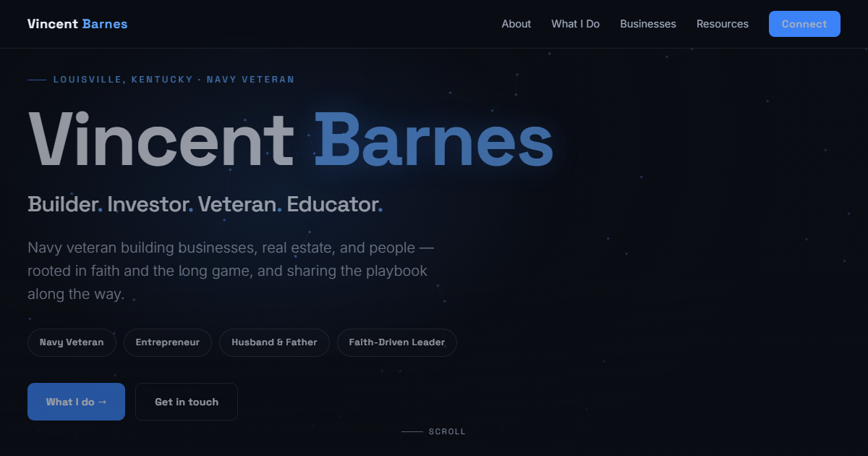The image size is (868, 456).
Task: Open the About nav link
Action: 516,24
